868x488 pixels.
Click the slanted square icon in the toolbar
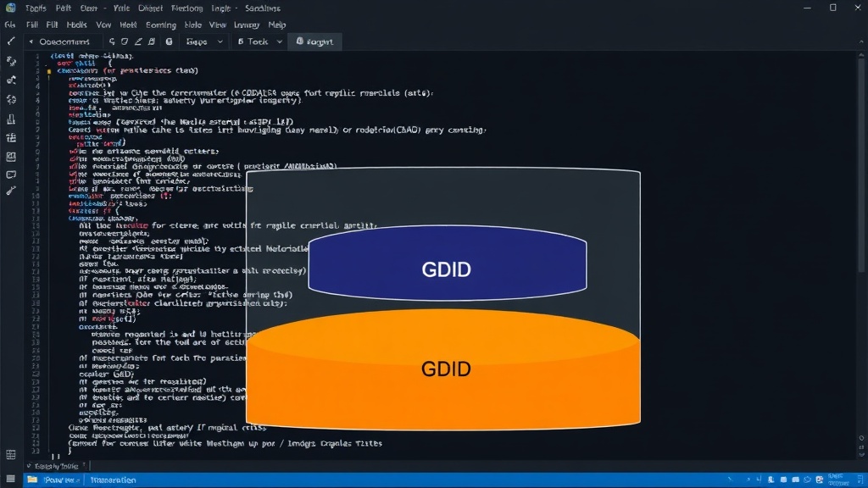tap(125, 42)
